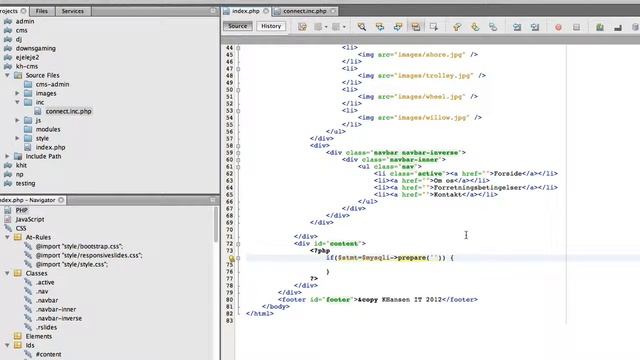Collapse Classes in the Navigator
The image size is (640, 360).
point(7,273)
